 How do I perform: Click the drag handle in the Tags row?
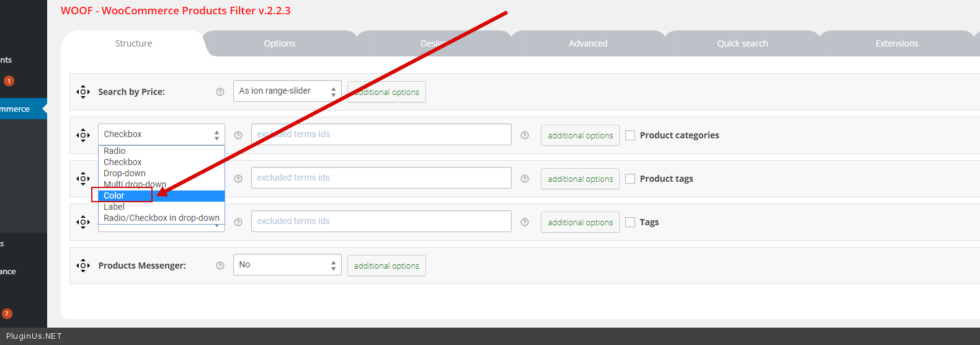(83, 222)
